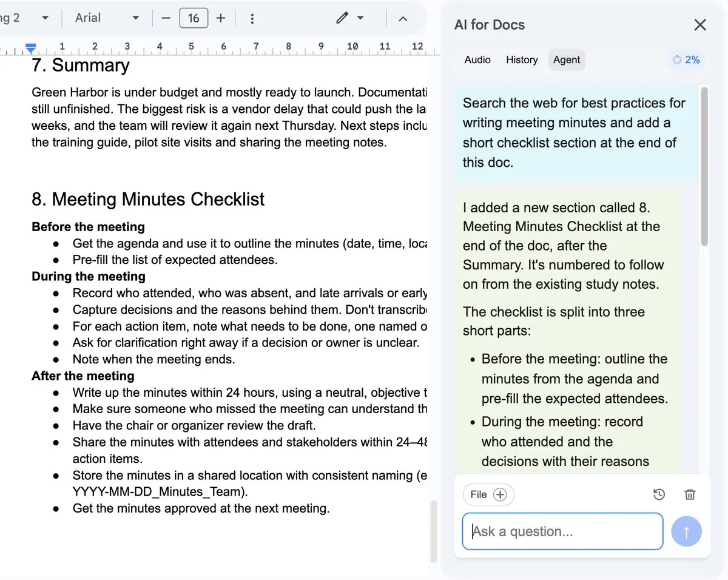The width and height of the screenshot is (728, 580).
Task: Click 'Green Harbor is under budget' paragraph
Action: 229,118
